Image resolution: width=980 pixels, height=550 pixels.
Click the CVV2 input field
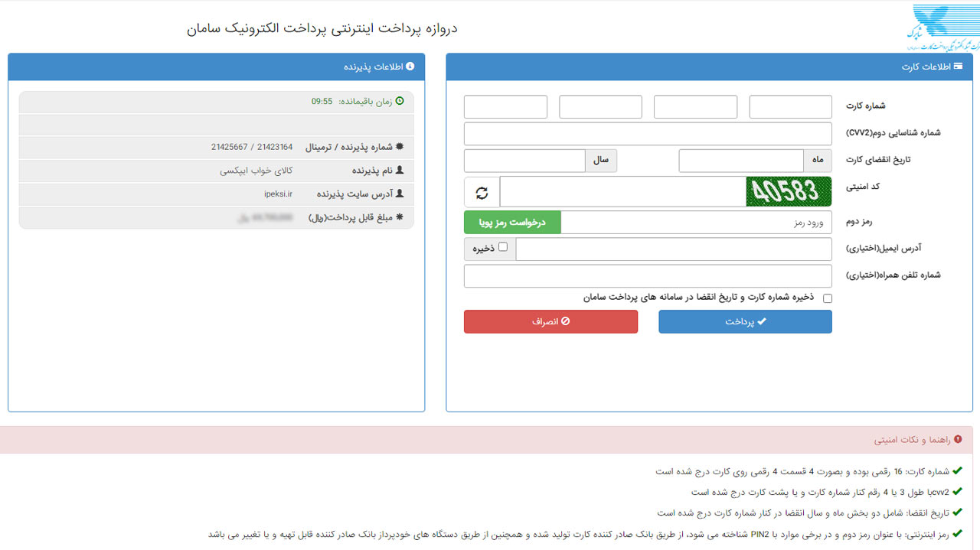click(x=648, y=134)
